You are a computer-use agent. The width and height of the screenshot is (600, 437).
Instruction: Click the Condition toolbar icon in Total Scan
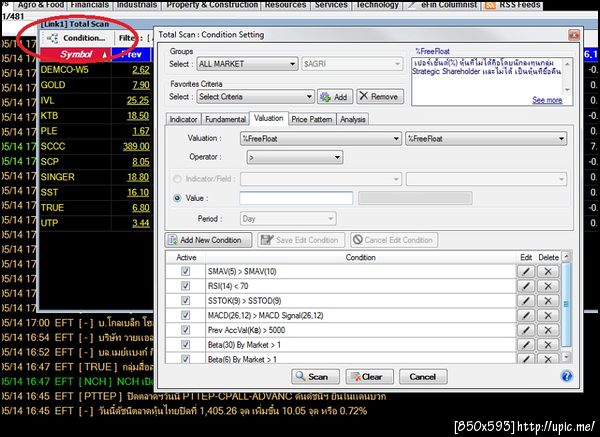[52, 38]
